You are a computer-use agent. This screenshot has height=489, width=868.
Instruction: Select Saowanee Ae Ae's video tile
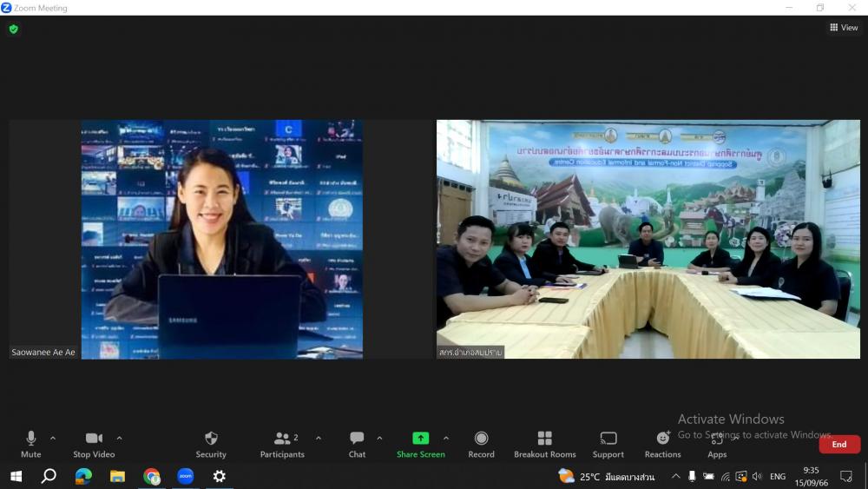point(221,239)
